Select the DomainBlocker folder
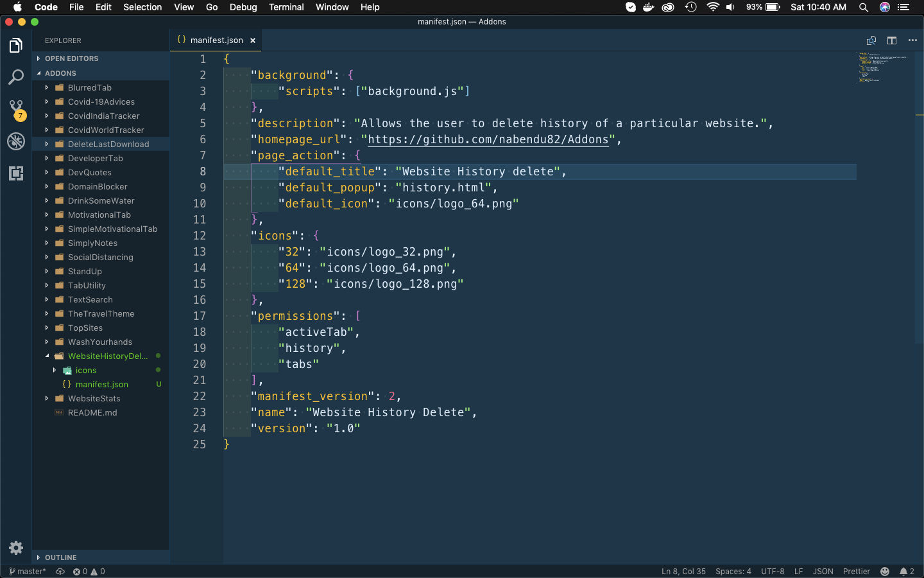This screenshot has height=578, width=924. pos(98,187)
